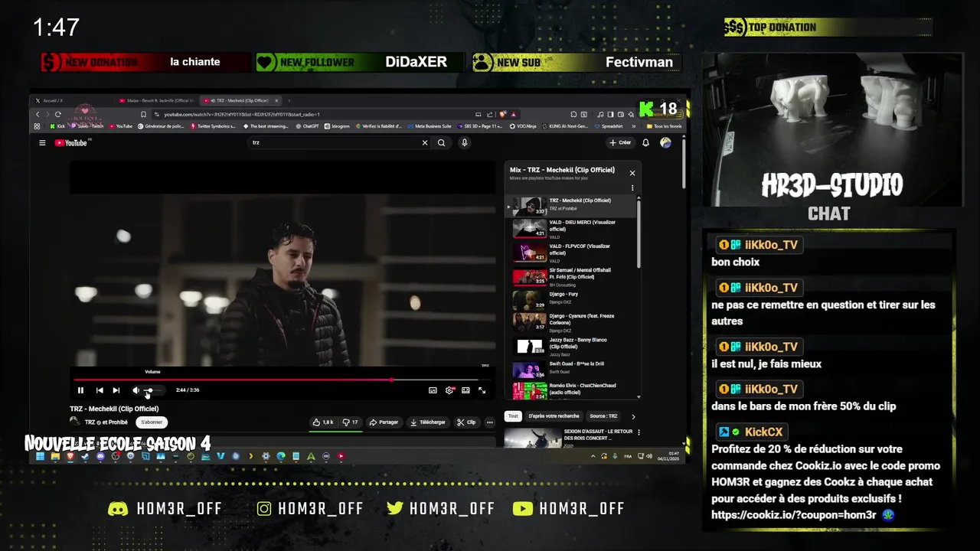The image size is (980, 551).
Task: Open options for 'SEXION D'ASSAUT' suggested video
Action: tap(639, 432)
